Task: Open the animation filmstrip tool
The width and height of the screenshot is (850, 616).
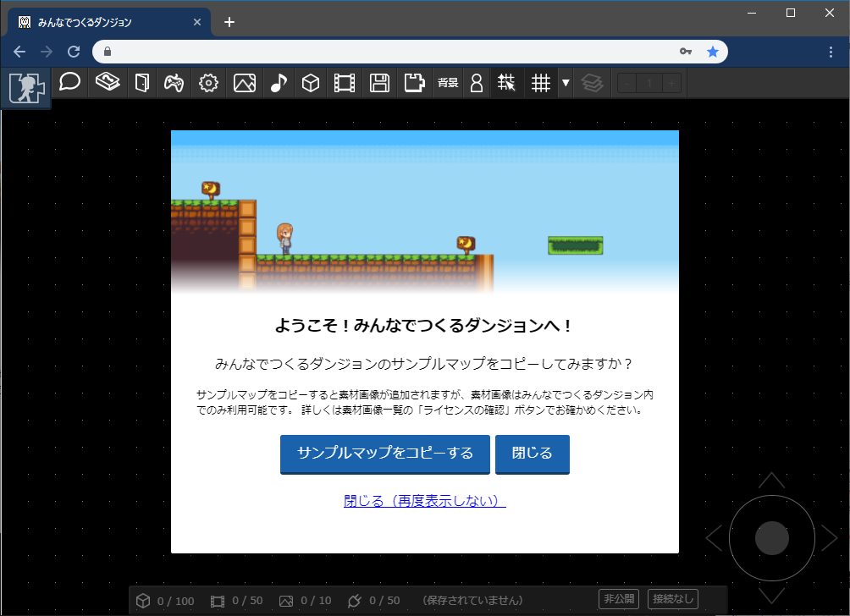Action: point(345,82)
